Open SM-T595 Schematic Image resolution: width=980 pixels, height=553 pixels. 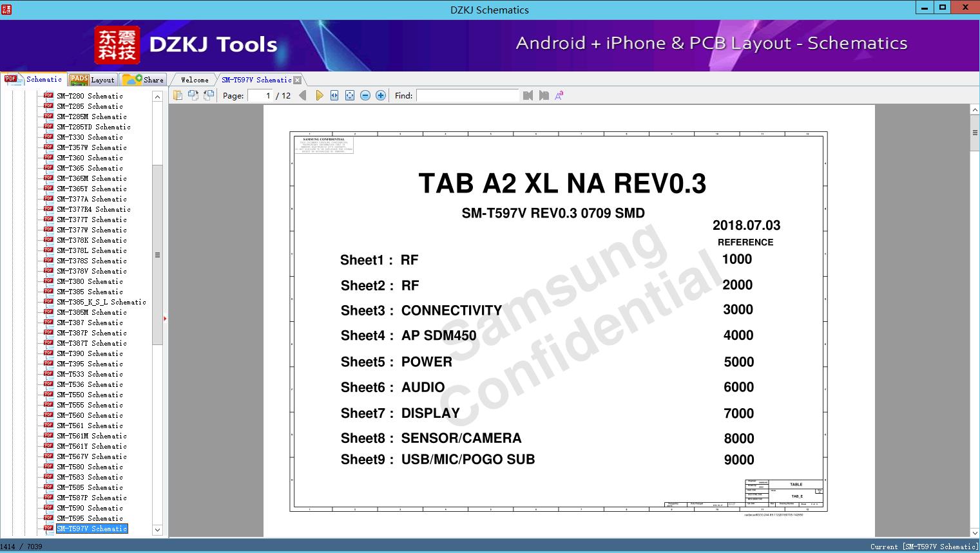(90, 518)
